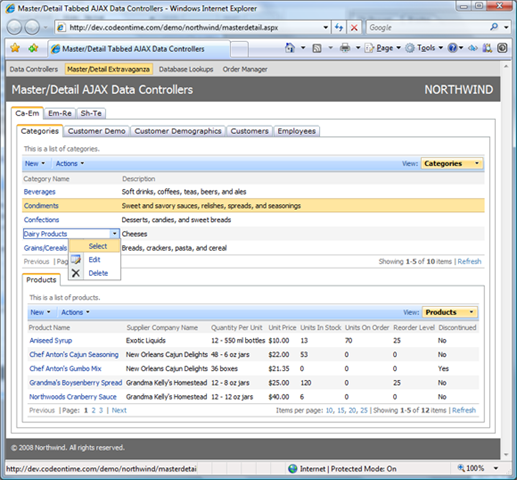Click the browser Home icon
517x480 pixels.
[x=290, y=48]
